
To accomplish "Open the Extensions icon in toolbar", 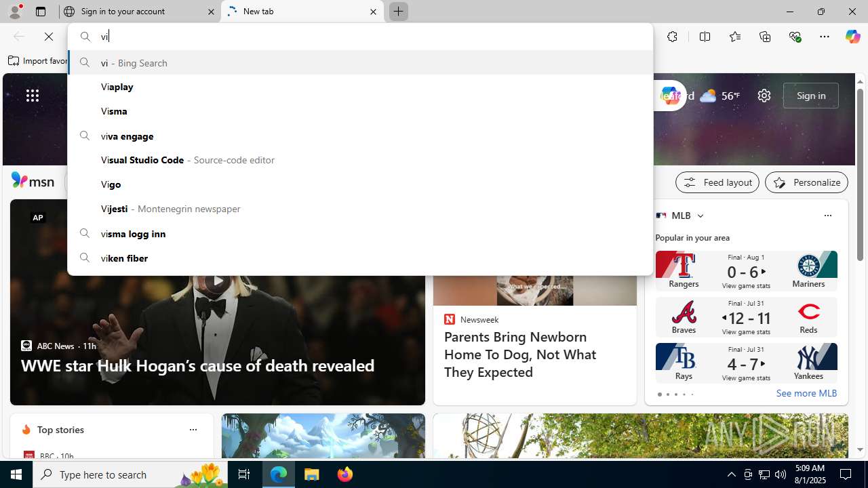I will 672,37.
